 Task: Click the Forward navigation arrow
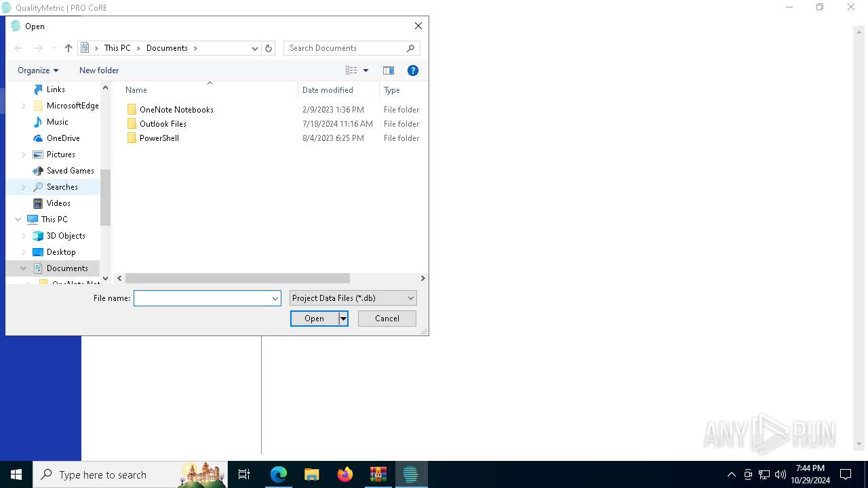coord(39,48)
